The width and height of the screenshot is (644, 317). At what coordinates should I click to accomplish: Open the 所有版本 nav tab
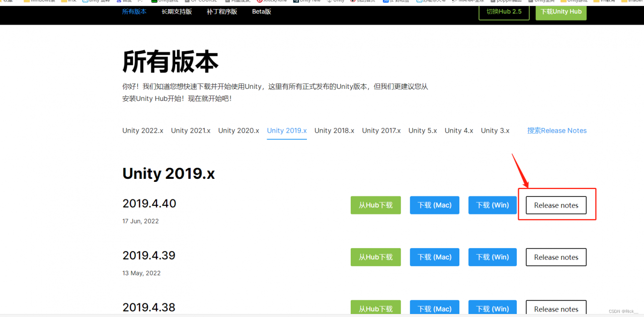(134, 12)
